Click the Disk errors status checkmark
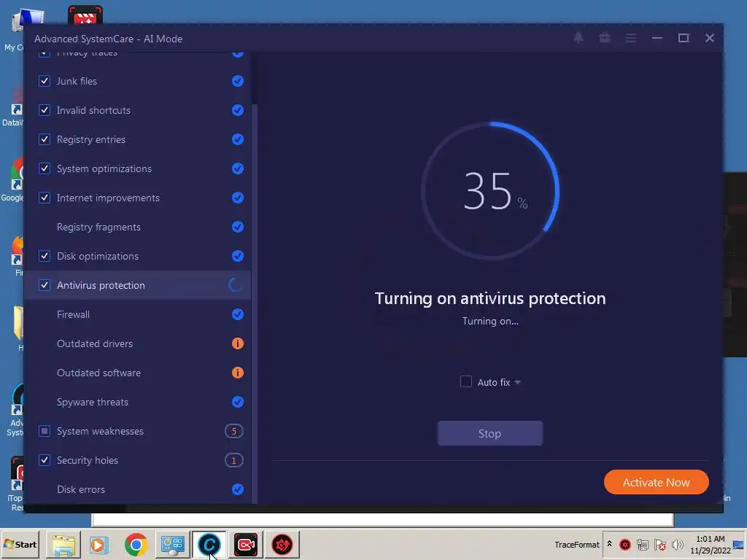 (238, 489)
